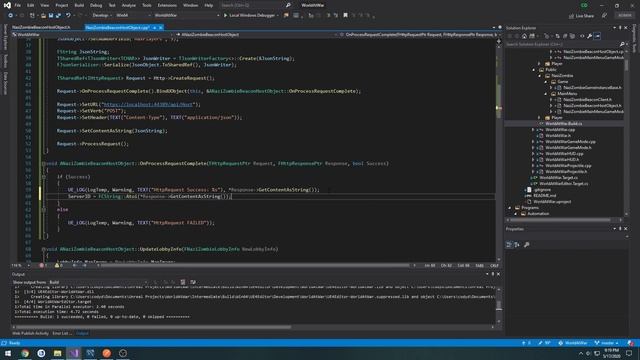Click the Home icon in Solution Explorer
The image size is (640, 360).
pos(524,36)
